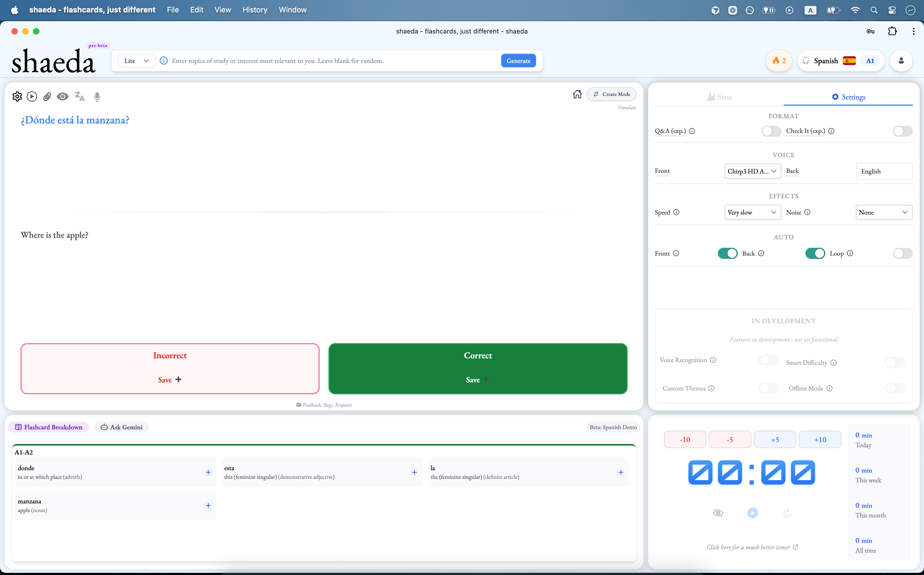Activate the microphone icon

tap(97, 96)
